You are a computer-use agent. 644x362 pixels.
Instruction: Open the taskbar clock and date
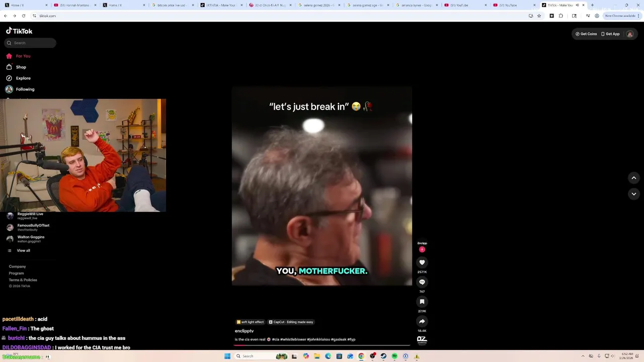[x=627, y=356]
